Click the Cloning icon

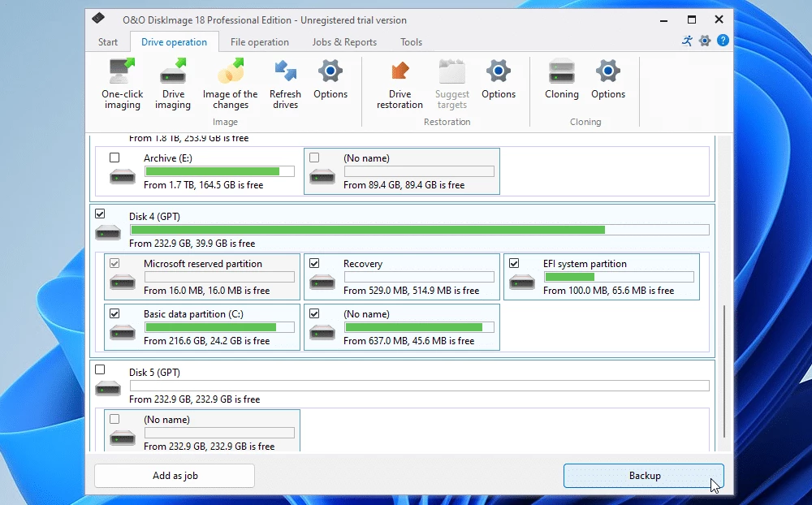click(561, 73)
